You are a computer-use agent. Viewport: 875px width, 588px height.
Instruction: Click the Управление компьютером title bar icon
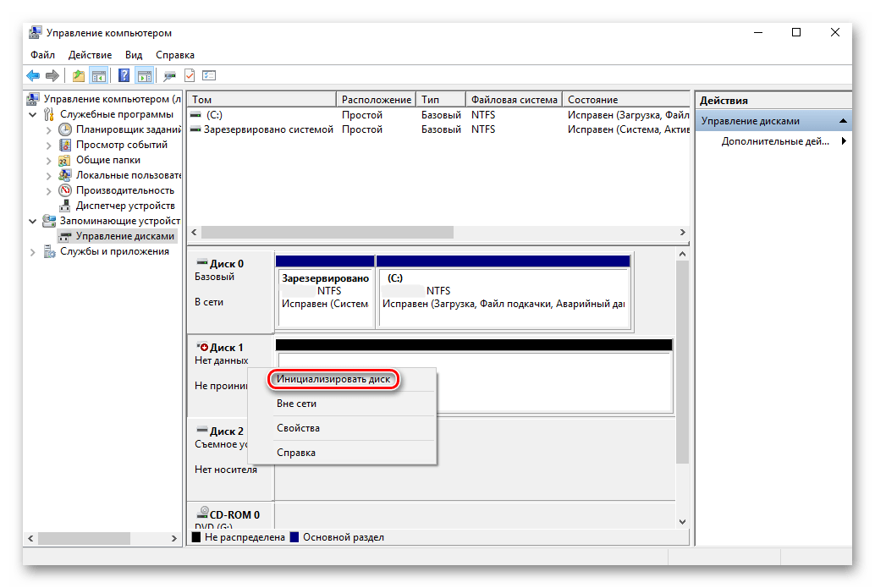click(x=36, y=32)
